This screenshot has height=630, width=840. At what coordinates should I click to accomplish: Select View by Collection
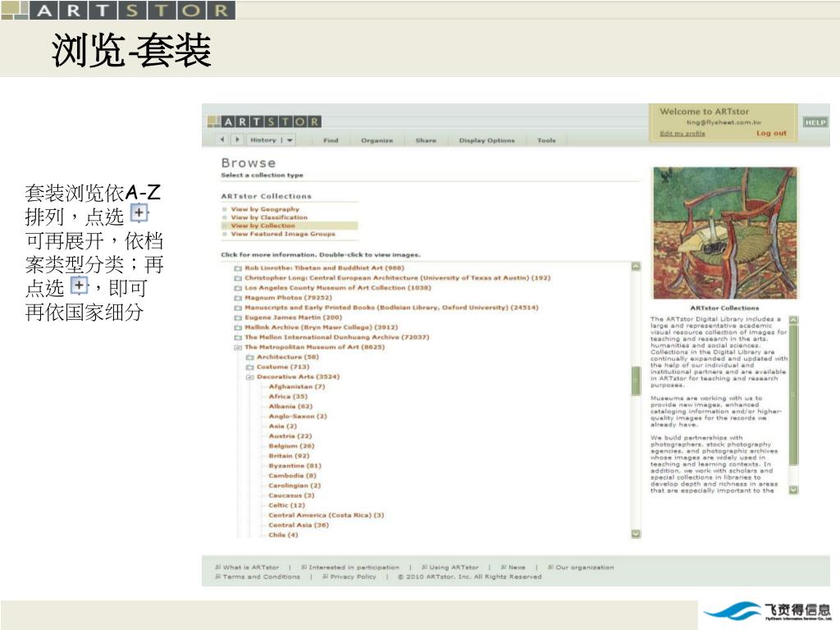pos(262,226)
